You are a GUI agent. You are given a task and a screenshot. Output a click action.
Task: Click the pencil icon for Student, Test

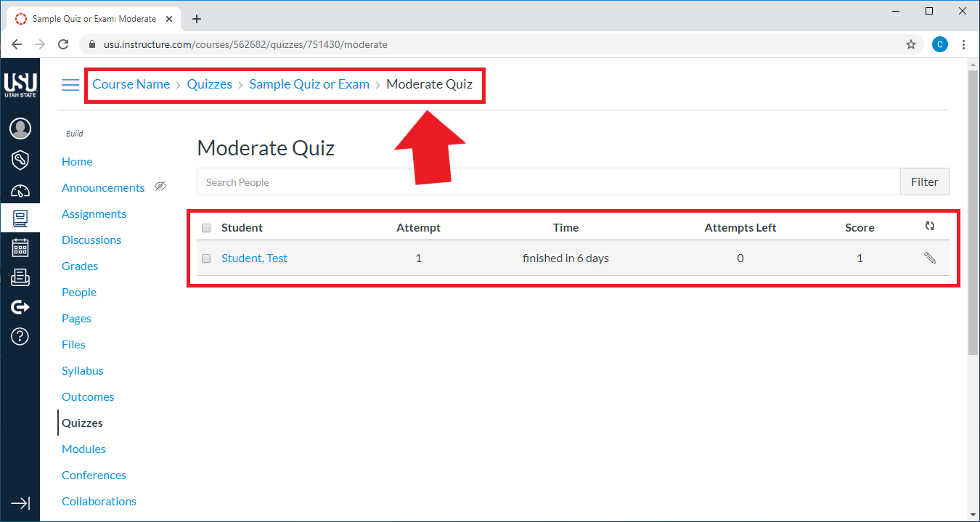coord(930,258)
